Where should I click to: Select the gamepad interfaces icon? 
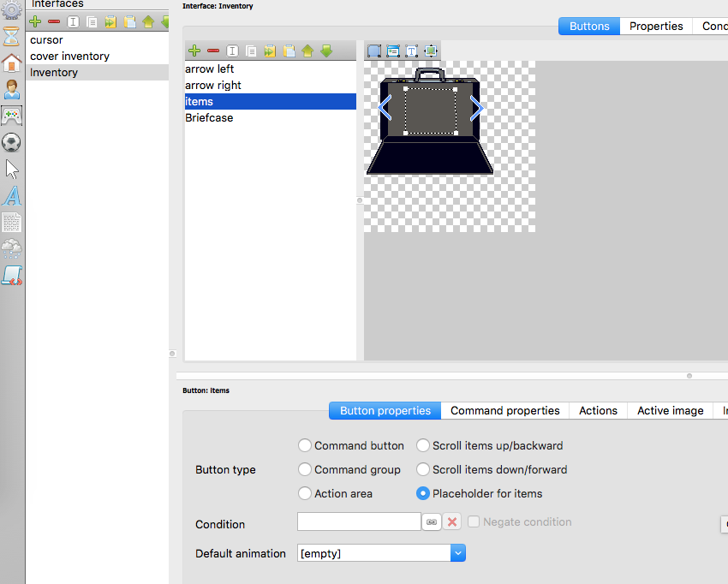point(12,116)
